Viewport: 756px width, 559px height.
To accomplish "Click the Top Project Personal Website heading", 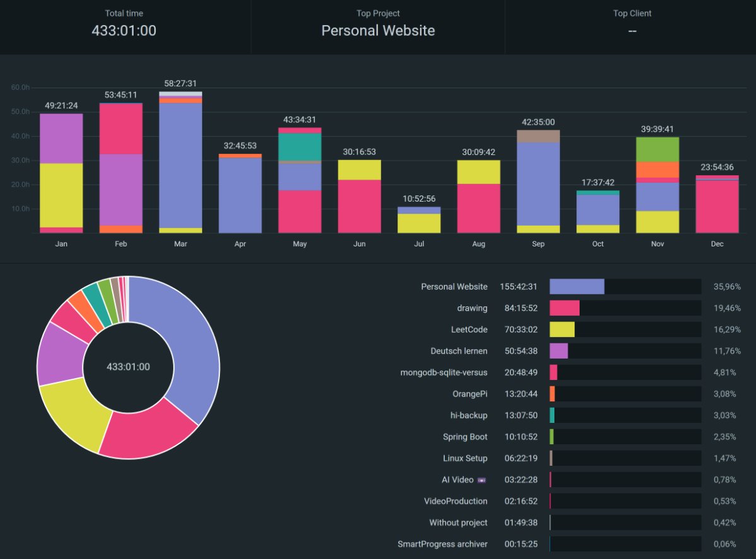I will tap(378, 30).
